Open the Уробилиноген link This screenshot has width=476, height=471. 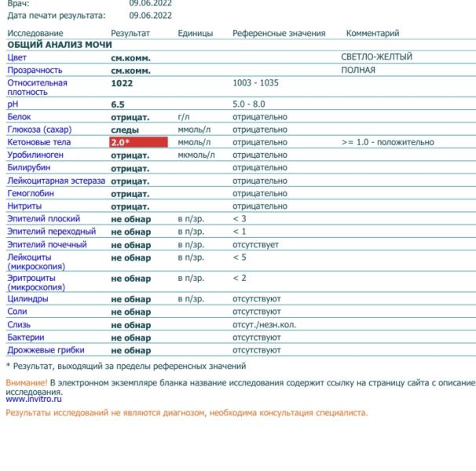pos(35,155)
